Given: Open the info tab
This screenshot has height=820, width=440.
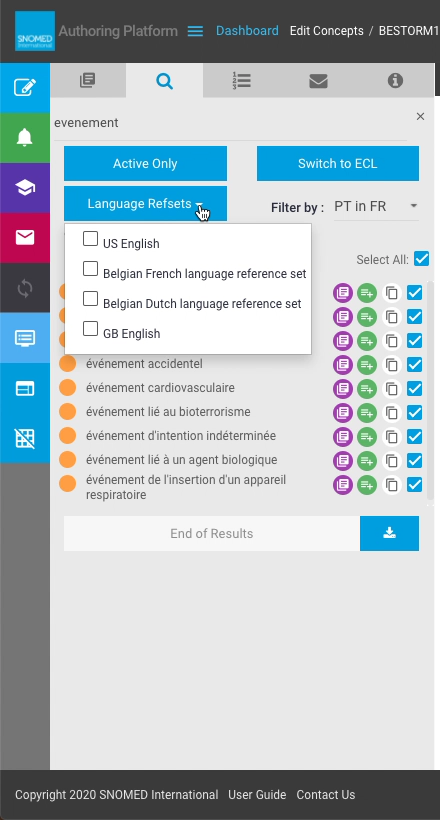Looking at the screenshot, I should pos(395,81).
